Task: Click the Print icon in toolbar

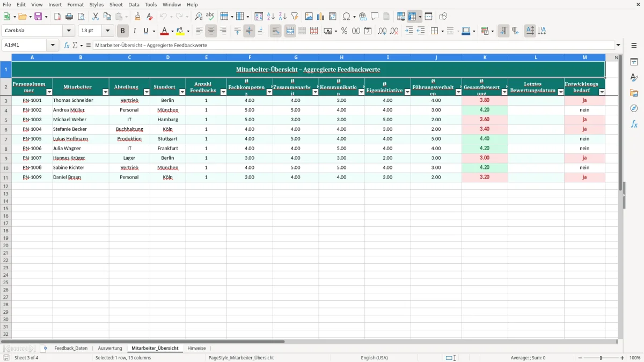Action: pos(69,17)
